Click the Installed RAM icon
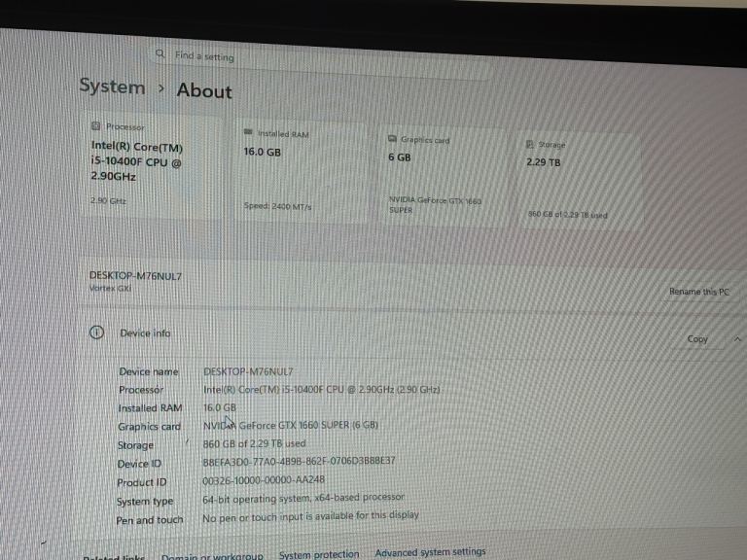This screenshot has width=747, height=560. [248, 132]
